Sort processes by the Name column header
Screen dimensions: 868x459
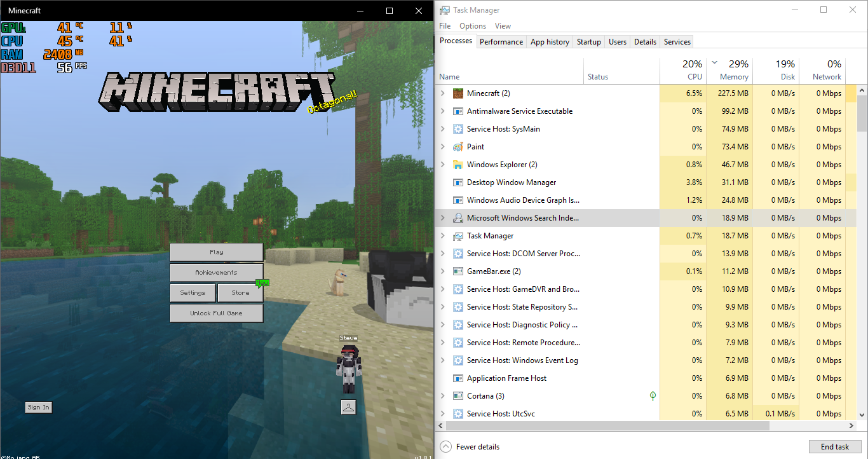click(x=510, y=71)
